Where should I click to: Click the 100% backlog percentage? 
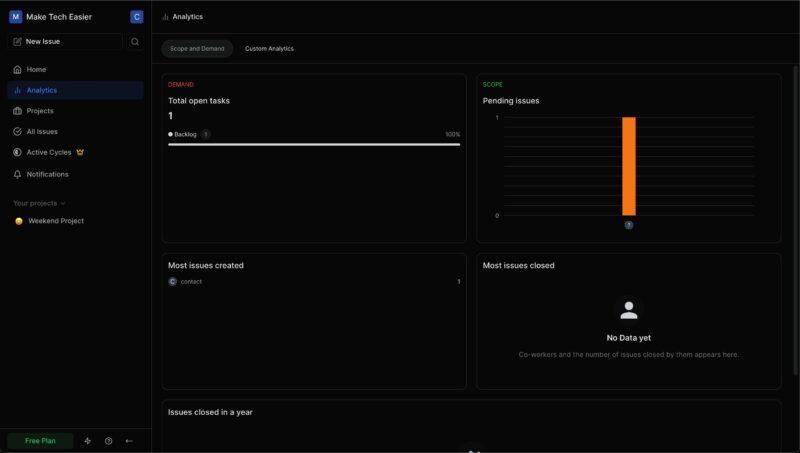coord(453,134)
